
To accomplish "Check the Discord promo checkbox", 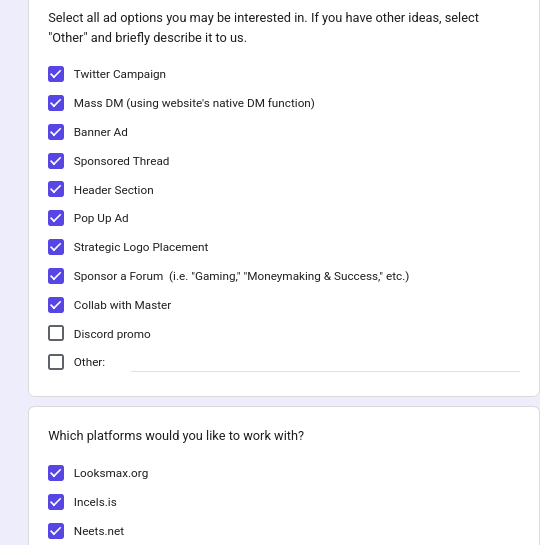I will (x=56, y=333).
